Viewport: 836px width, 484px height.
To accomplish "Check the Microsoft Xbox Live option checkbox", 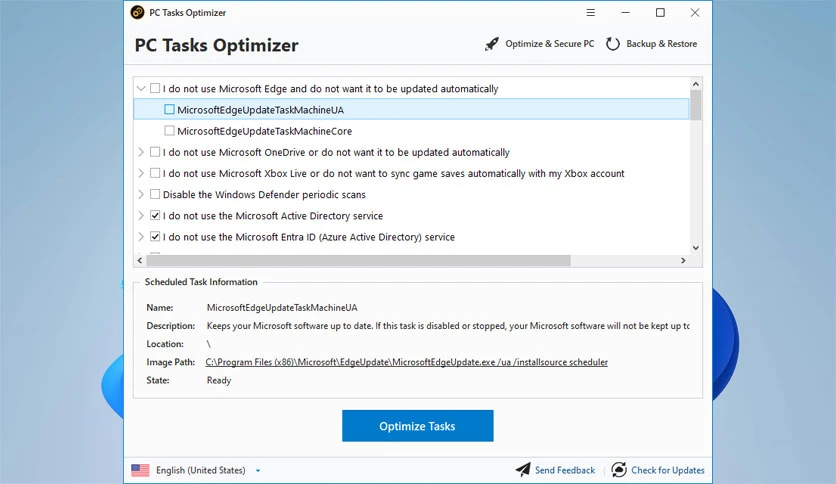I will (x=155, y=173).
